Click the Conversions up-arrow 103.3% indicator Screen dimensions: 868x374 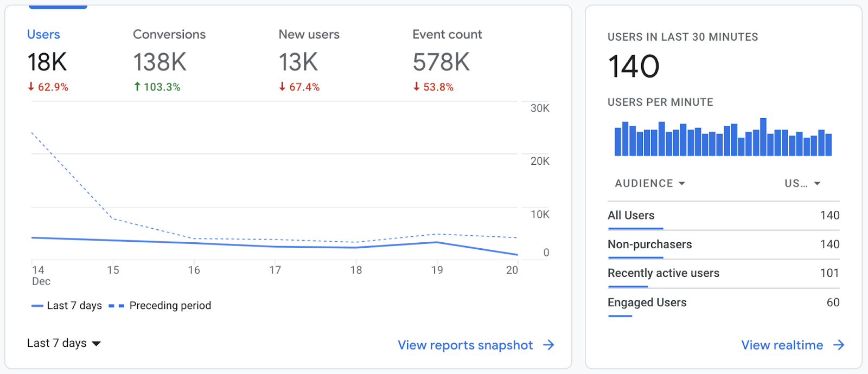pos(157,87)
